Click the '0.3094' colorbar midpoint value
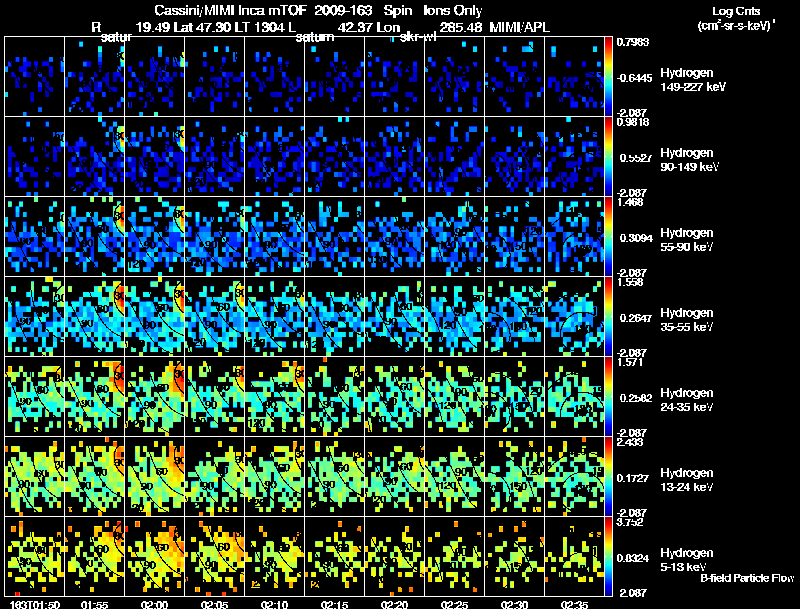800x609 pixels. (636, 238)
